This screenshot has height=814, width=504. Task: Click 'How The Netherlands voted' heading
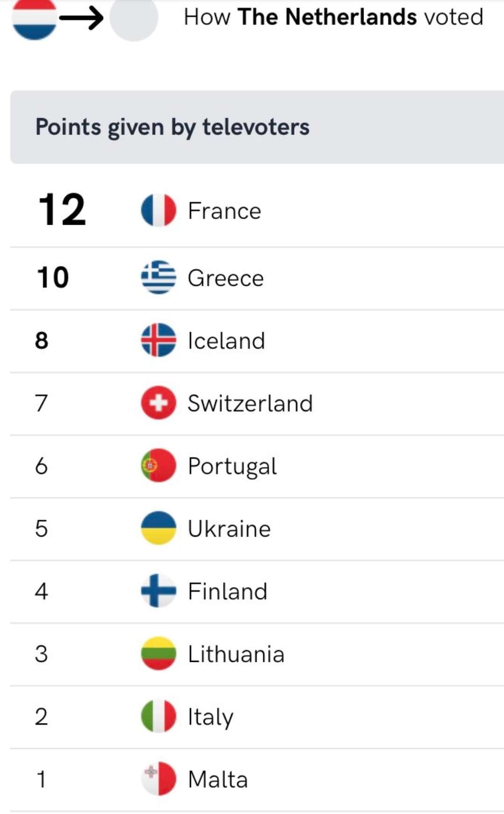point(333,17)
